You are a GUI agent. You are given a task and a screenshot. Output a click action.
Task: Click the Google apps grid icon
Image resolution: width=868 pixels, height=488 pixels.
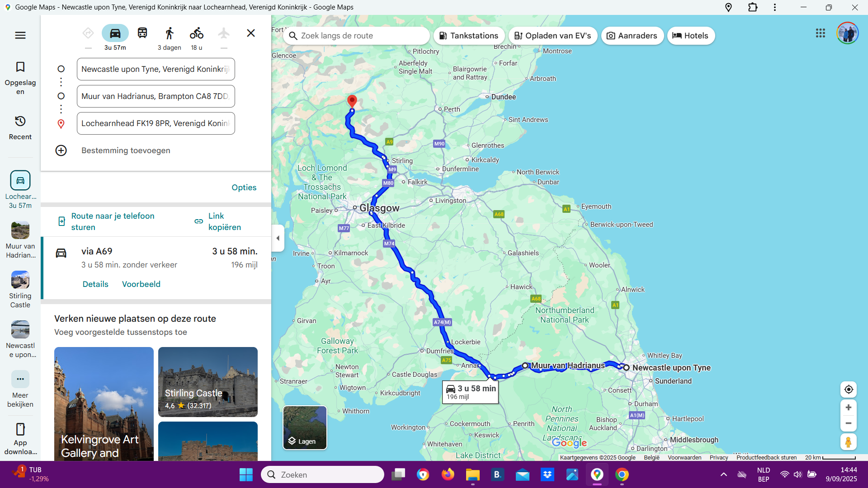point(820,33)
